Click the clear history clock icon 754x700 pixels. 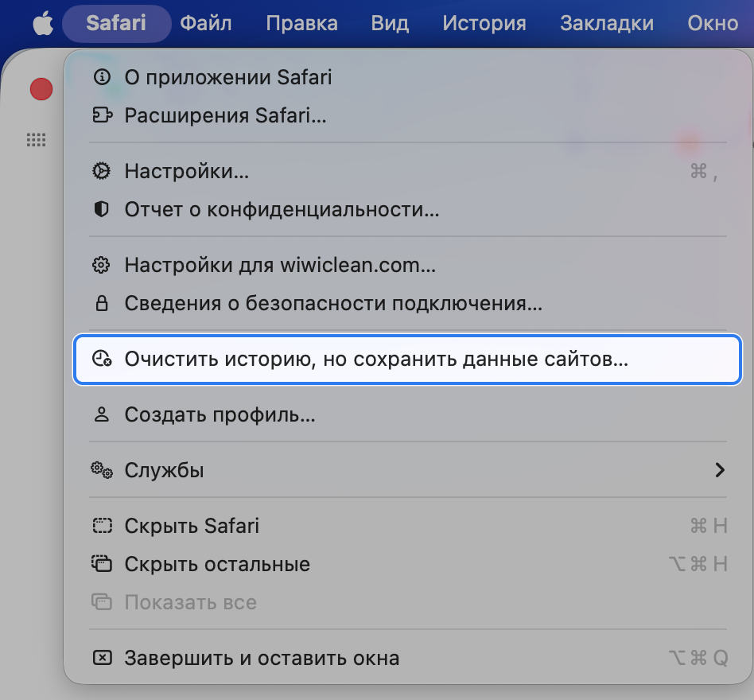pos(102,359)
